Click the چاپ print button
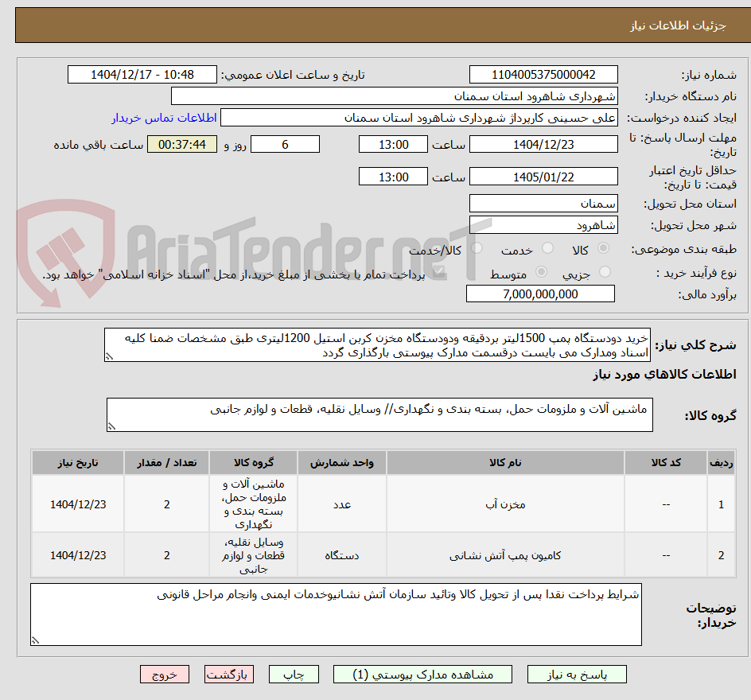Screen dimensions: 751x700 [x=294, y=674]
